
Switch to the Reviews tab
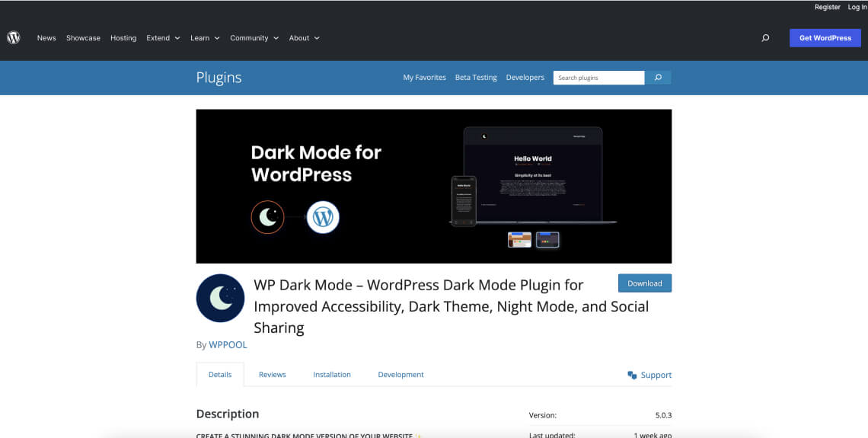(x=272, y=375)
